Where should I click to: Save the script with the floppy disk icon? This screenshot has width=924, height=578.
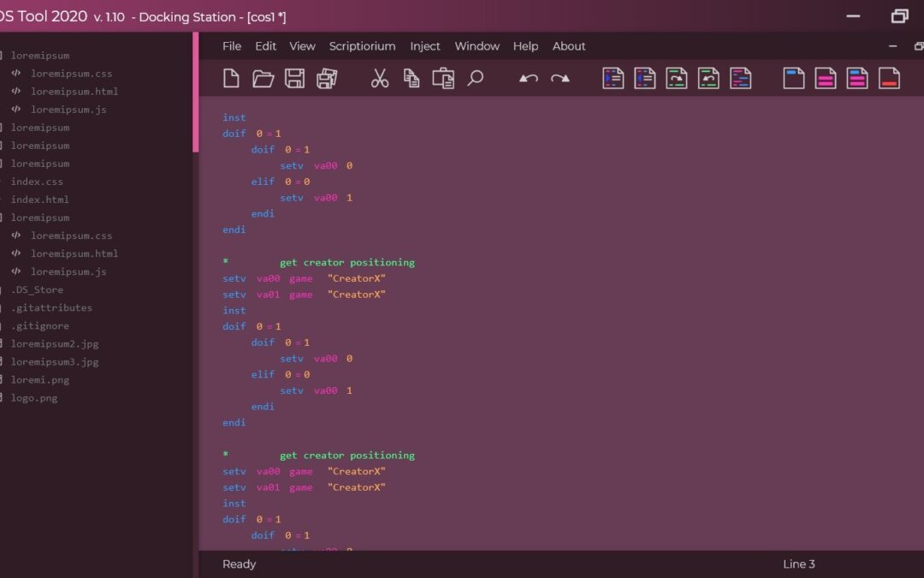click(294, 78)
